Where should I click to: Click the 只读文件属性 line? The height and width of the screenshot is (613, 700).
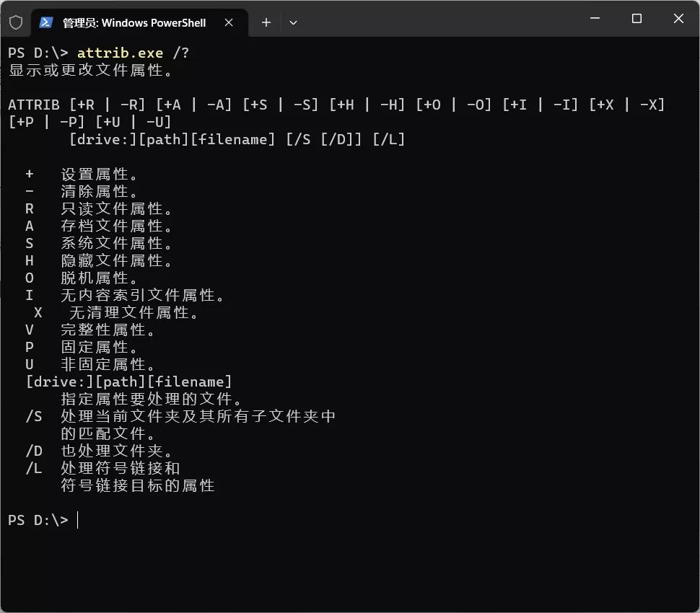[117, 209]
